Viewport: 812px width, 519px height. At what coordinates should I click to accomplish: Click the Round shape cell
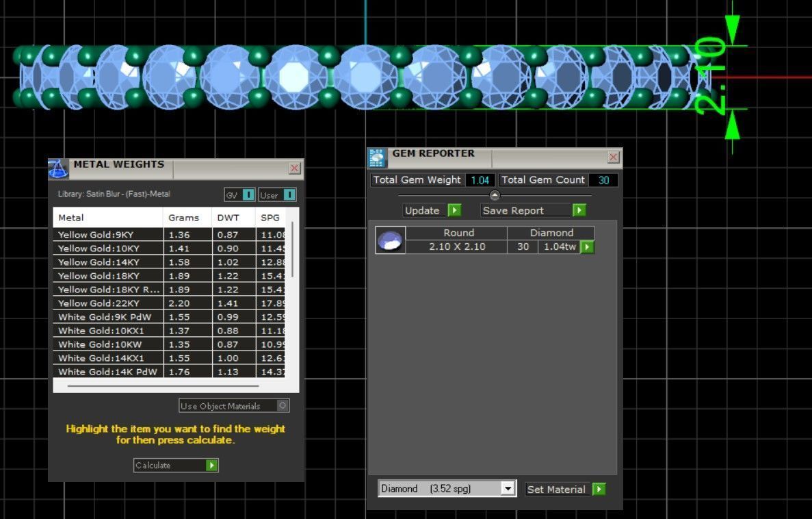click(x=458, y=233)
